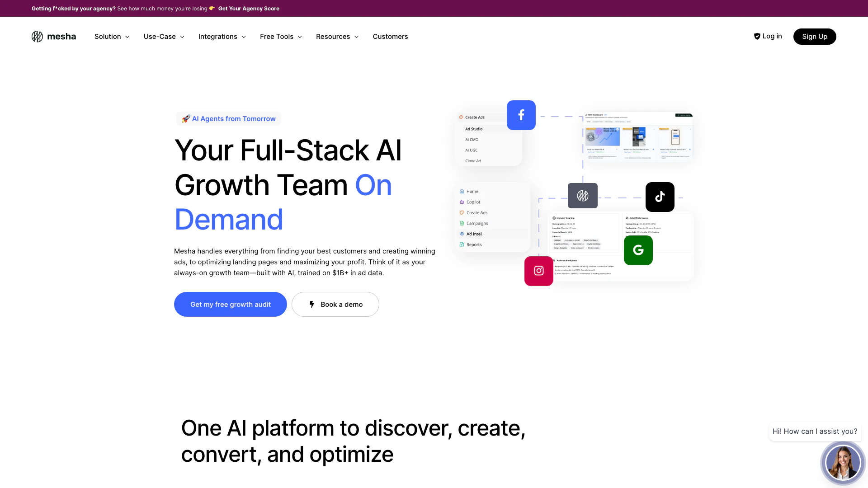868x488 pixels.
Task: Open the Integrations dropdown
Action: pos(222,37)
